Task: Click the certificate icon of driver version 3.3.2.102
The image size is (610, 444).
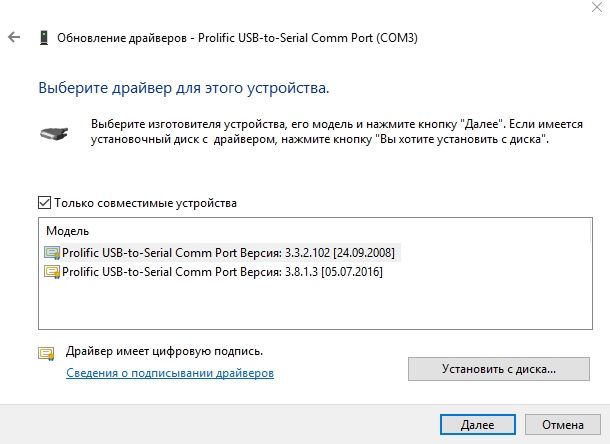Action: point(52,253)
